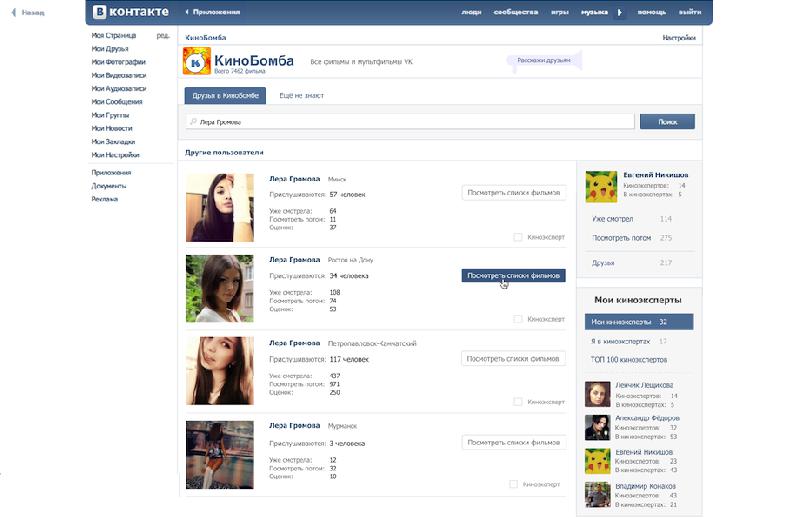
Task: Open Уже смотрел in right panel
Action: click(613, 219)
